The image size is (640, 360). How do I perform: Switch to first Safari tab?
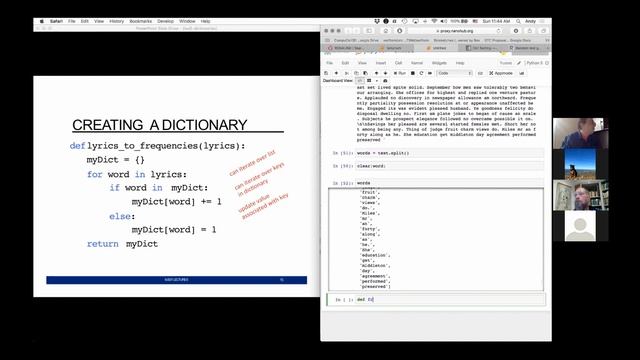click(x=346, y=48)
